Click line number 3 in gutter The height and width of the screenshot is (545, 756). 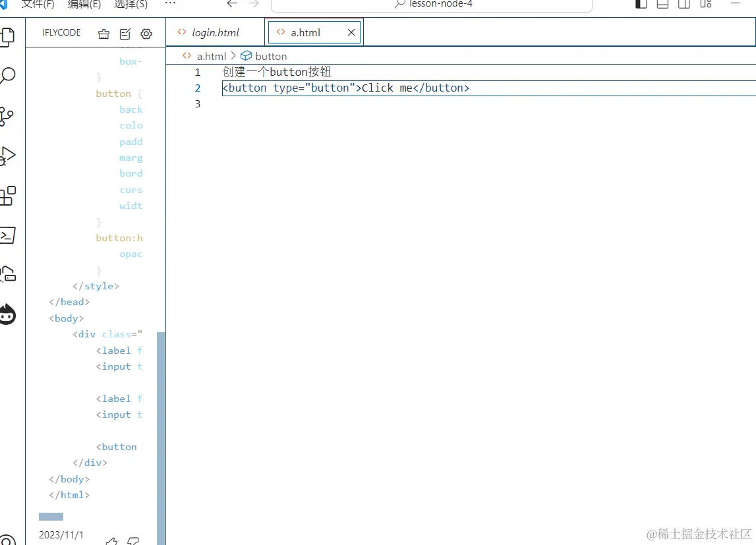click(198, 103)
